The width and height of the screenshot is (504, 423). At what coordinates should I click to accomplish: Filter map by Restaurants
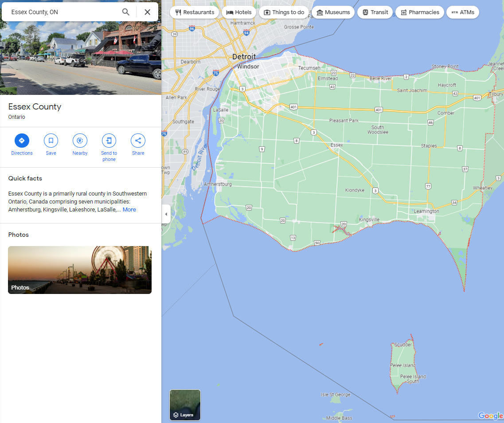point(195,12)
